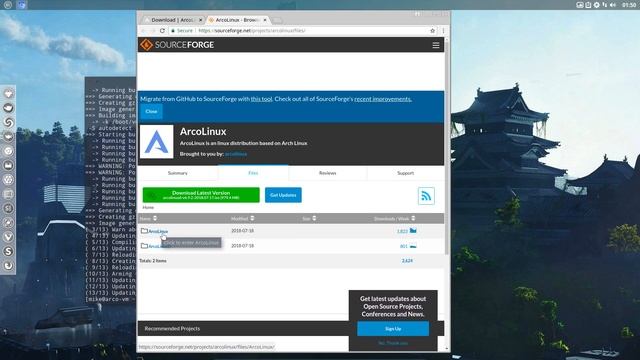Click the clock in the top panel
This screenshot has height=360, width=640.
click(x=629, y=5)
